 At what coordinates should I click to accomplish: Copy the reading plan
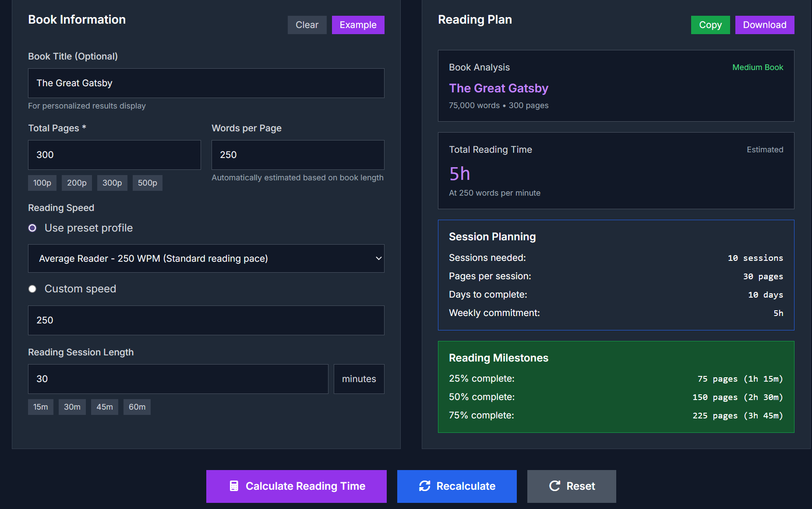(x=710, y=25)
